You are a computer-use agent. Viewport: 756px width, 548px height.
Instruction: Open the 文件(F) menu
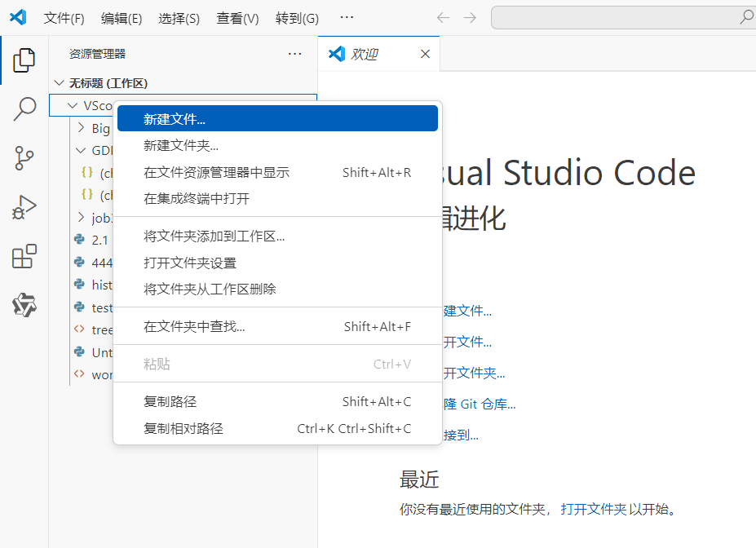tap(64, 18)
